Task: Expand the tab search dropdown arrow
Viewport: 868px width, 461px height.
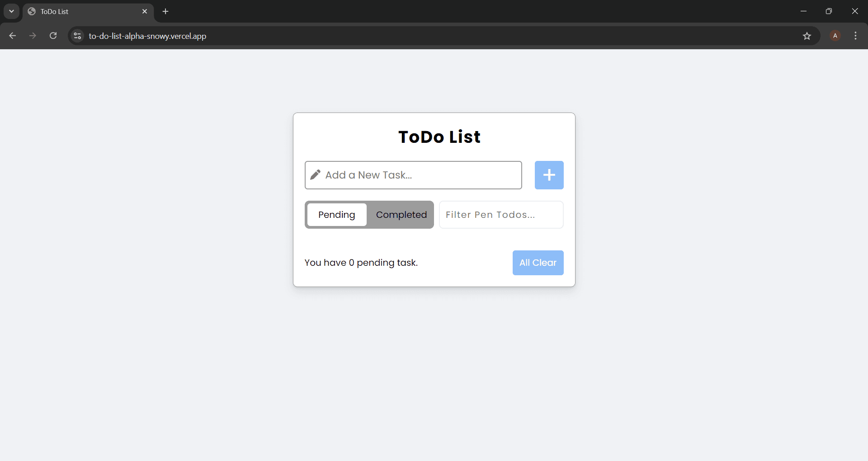Action: point(11,11)
